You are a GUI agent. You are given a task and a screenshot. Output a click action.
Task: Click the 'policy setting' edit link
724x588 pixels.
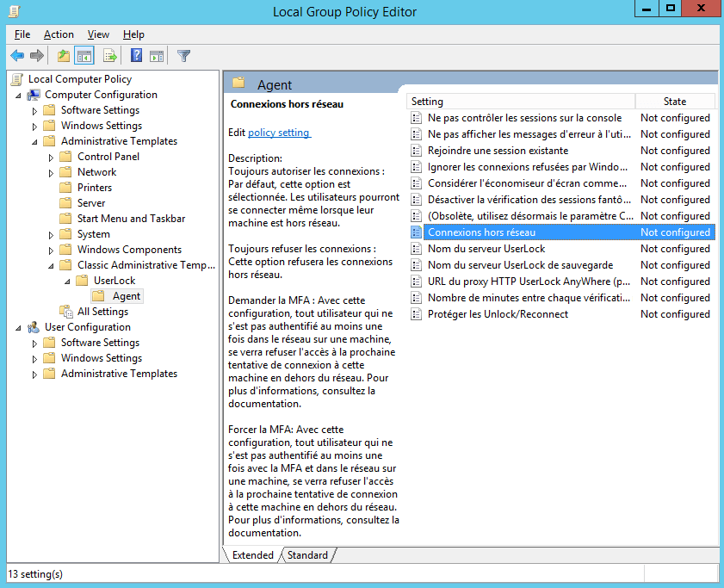[x=279, y=133]
